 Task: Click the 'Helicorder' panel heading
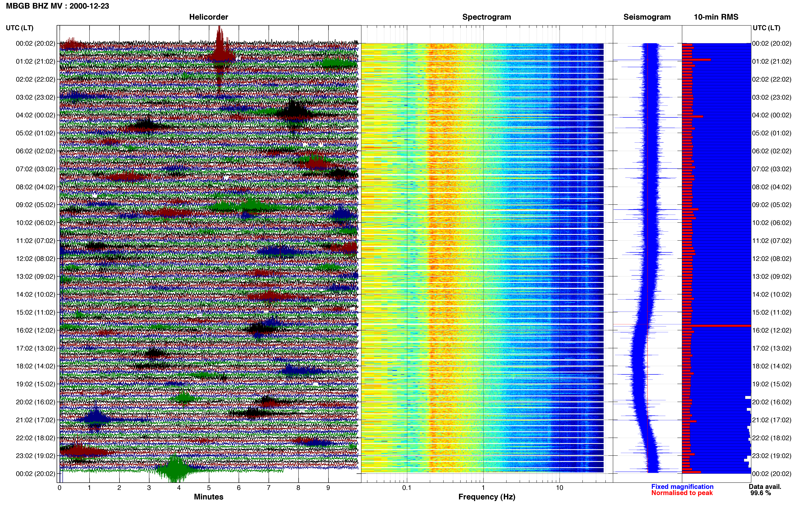point(209,17)
